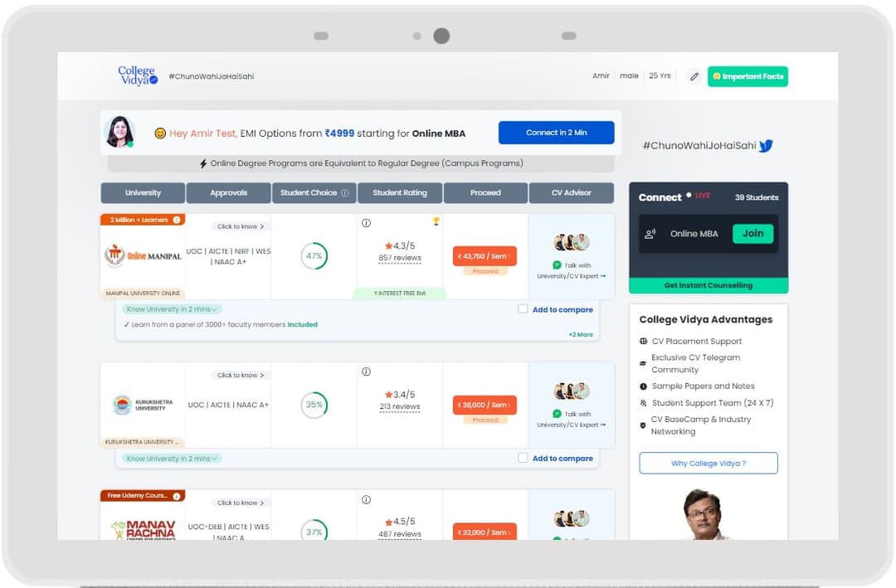Viewport: 896px width, 588px height.
Task: Click the 35% student choice progress ring
Action: 314,405
